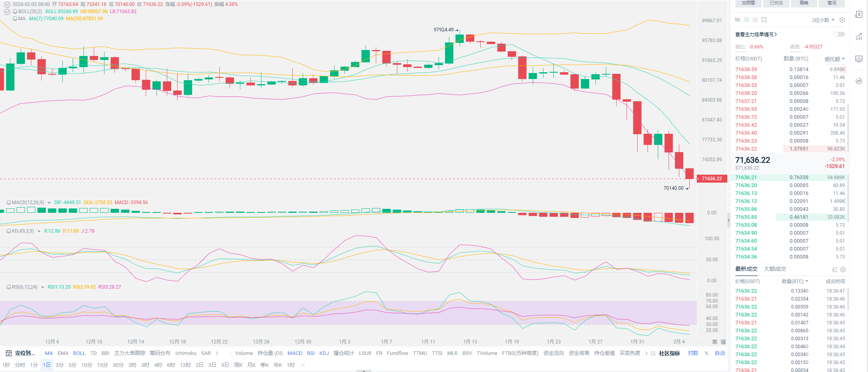
Task: Toggle the 查看主力挂单情况 switch
Action: (x=839, y=35)
